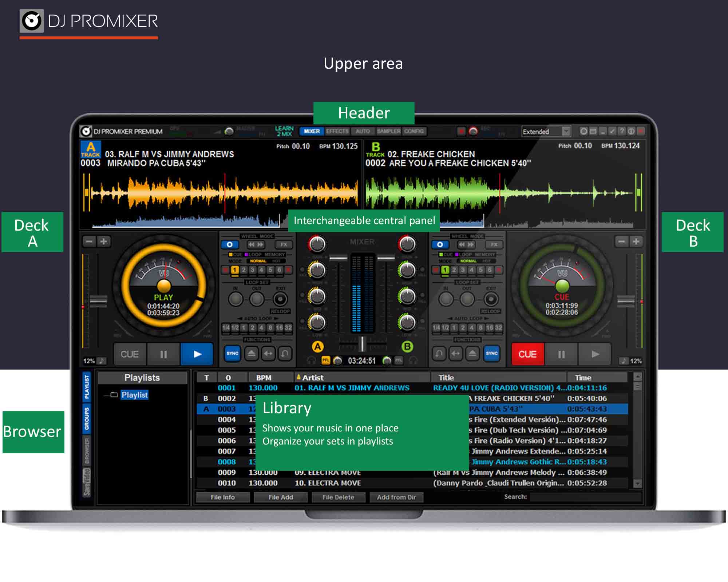The image size is (728, 582).
Task: Switch to the EFFECTS central panel tab
Action: (337, 131)
